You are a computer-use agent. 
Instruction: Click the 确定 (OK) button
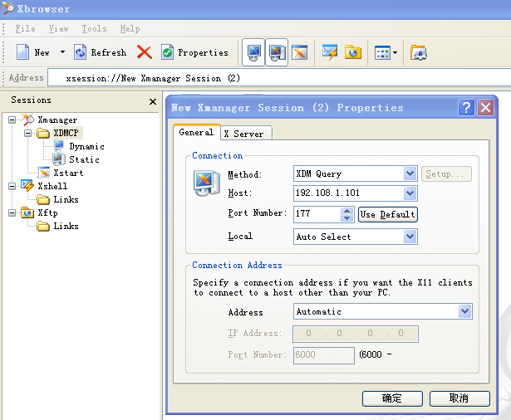[392, 398]
